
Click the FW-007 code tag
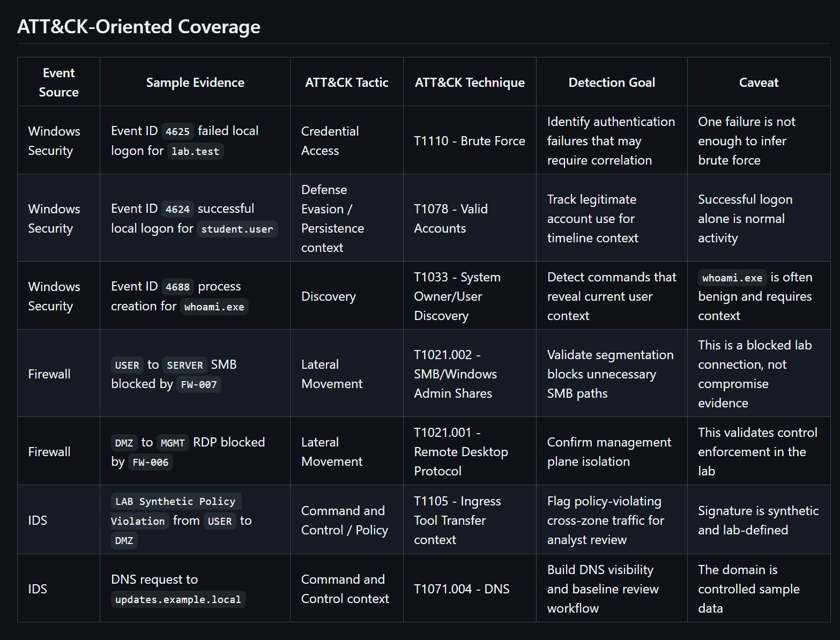[199, 384]
